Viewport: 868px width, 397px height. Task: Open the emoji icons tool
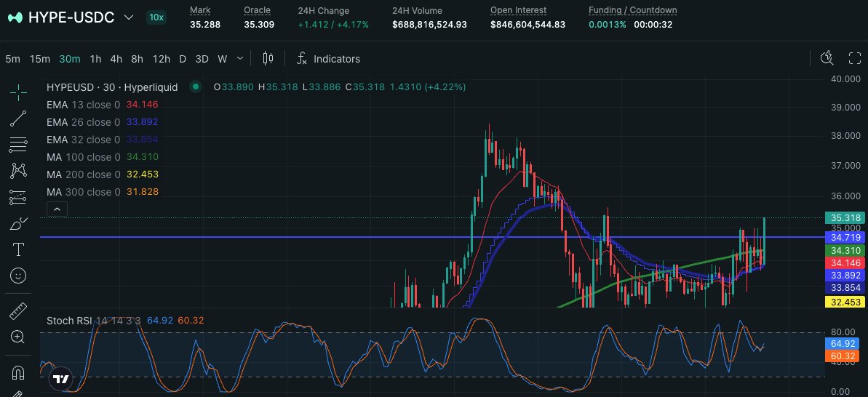point(18,276)
